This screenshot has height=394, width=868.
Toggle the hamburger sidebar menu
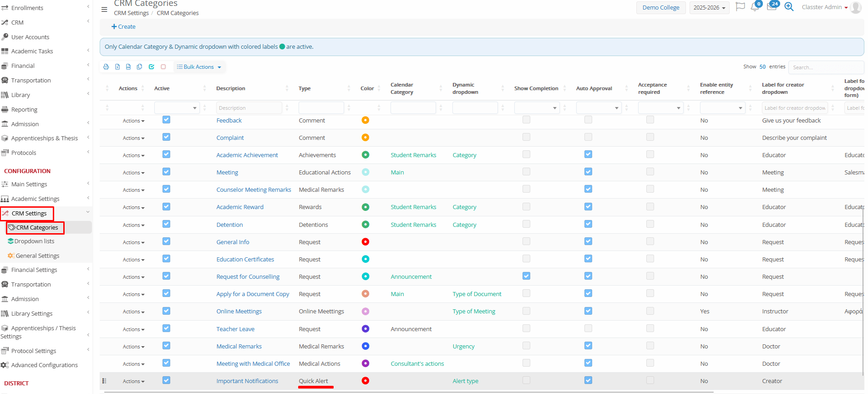(104, 9)
